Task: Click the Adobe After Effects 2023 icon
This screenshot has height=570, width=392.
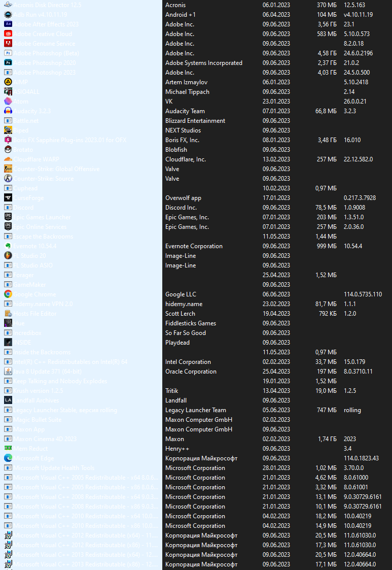Action: pos(8,24)
